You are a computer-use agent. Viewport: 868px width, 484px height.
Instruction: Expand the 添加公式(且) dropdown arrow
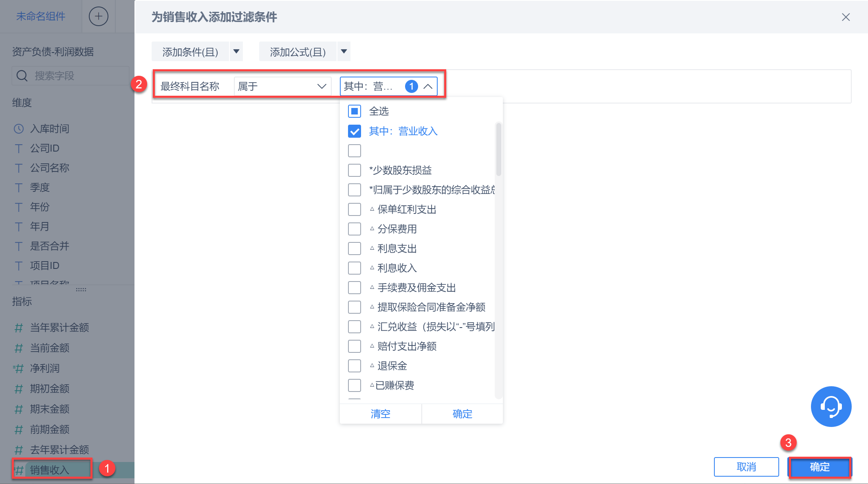(x=344, y=52)
